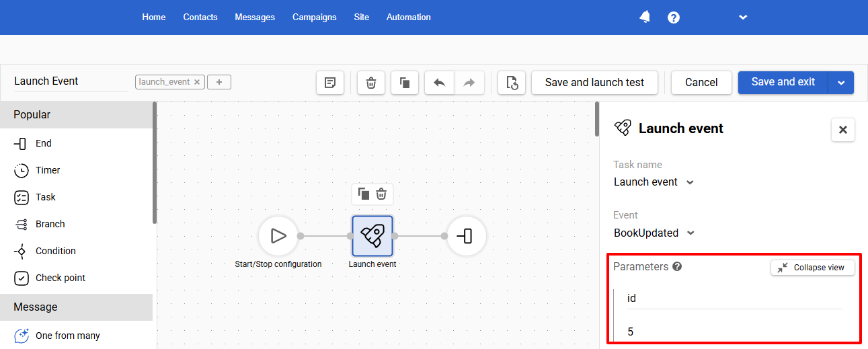868x349 pixels.
Task: Click the toolbar duplicate icon
Action: click(405, 83)
